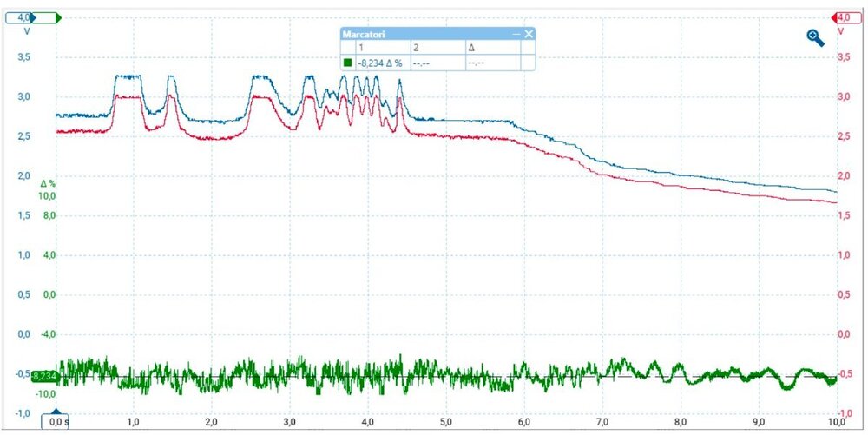Close the Marcatori panel
Viewport: 868px width, 435px height.
coord(529,34)
